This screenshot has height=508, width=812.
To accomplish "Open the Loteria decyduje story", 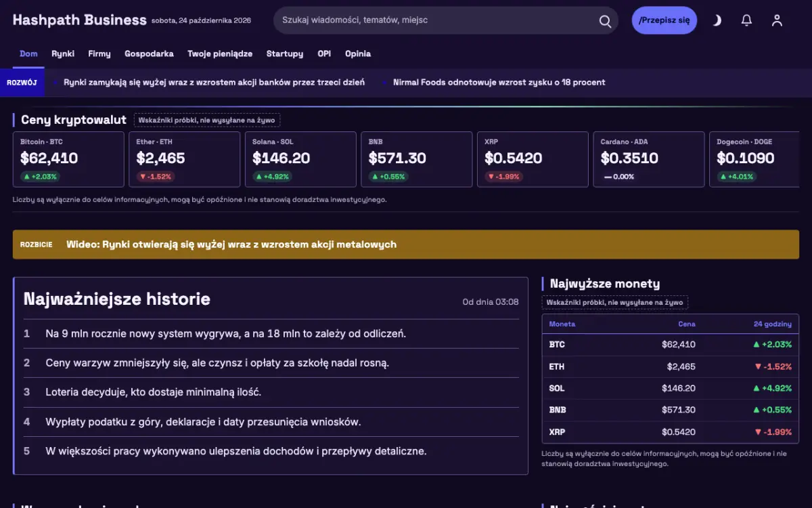I will [x=153, y=392].
